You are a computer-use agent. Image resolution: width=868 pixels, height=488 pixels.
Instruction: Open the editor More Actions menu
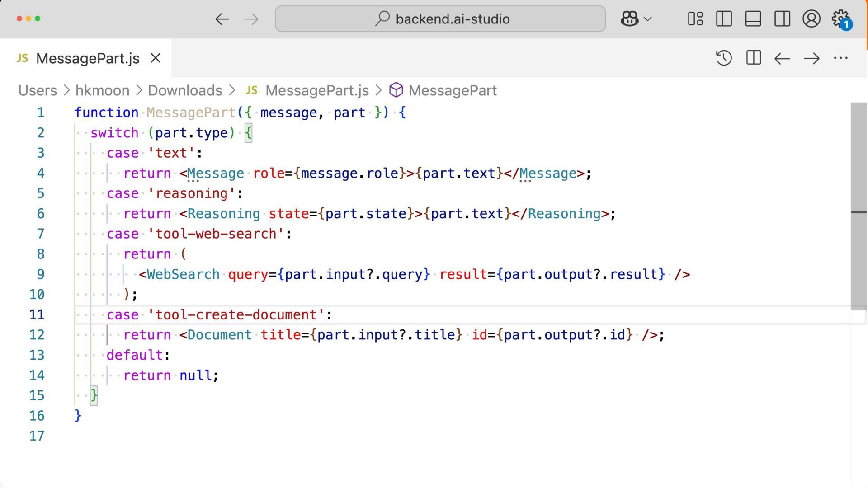[840, 58]
